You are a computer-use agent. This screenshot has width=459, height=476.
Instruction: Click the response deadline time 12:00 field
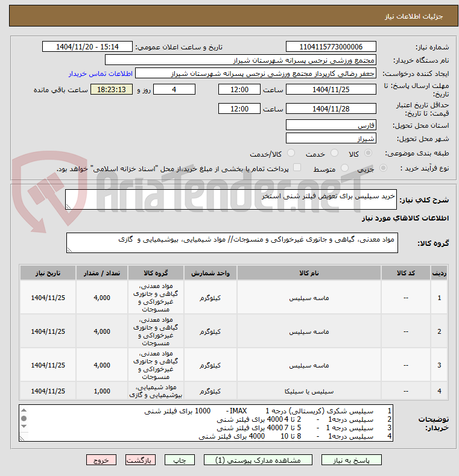click(x=239, y=90)
